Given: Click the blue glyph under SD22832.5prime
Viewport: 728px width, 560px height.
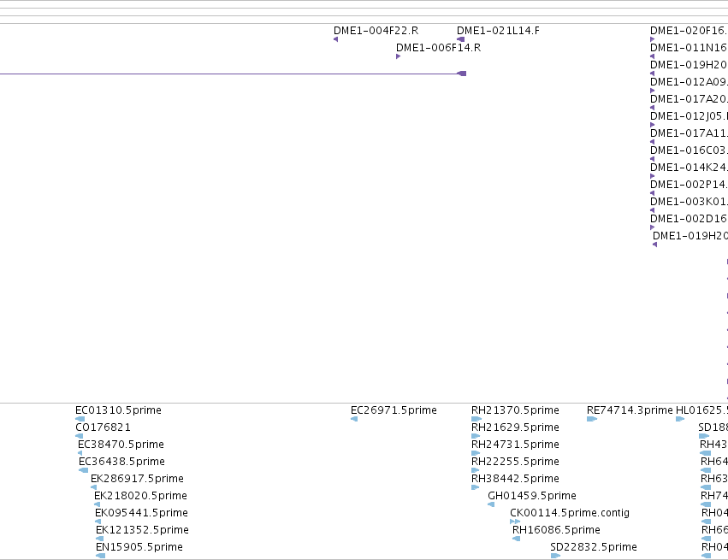Looking at the screenshot, I should 555,556.
